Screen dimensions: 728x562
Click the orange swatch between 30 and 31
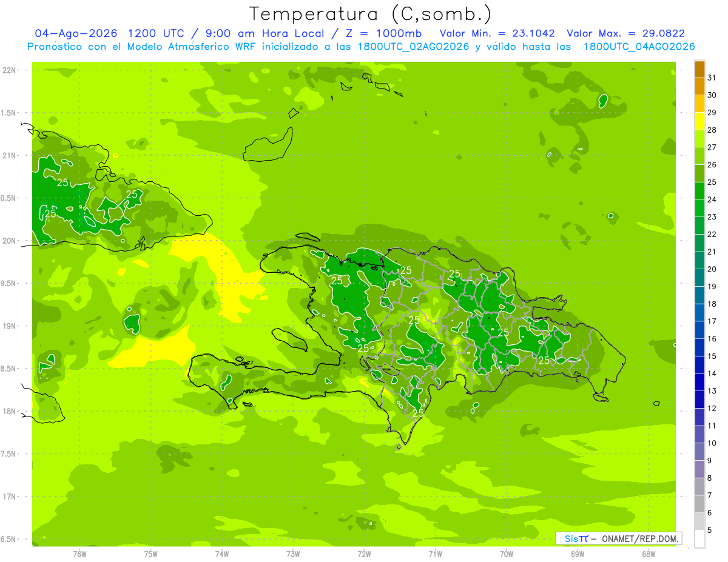pos(699,87)
